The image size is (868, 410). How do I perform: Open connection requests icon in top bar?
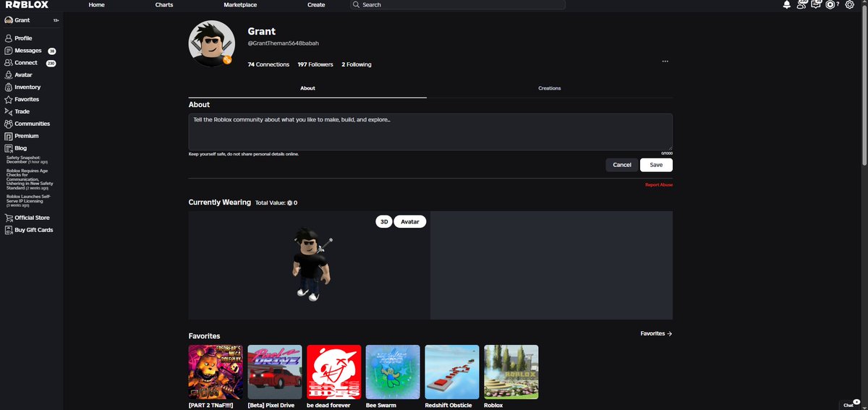(x=801, y=5)
